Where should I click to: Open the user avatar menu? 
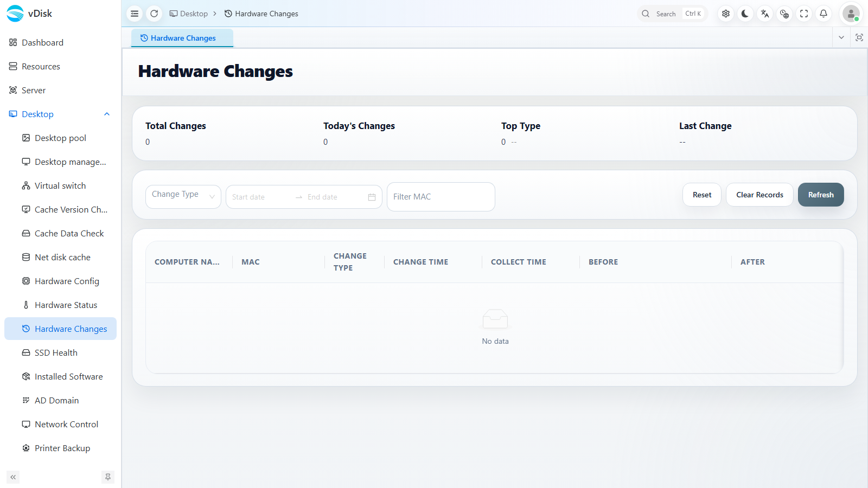851,14
